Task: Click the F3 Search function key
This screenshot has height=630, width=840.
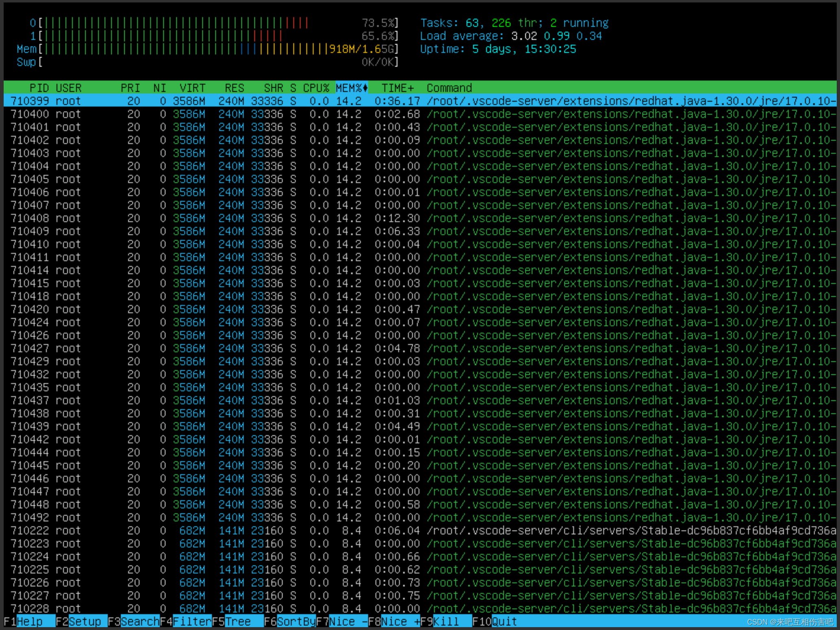Action: 140,621
